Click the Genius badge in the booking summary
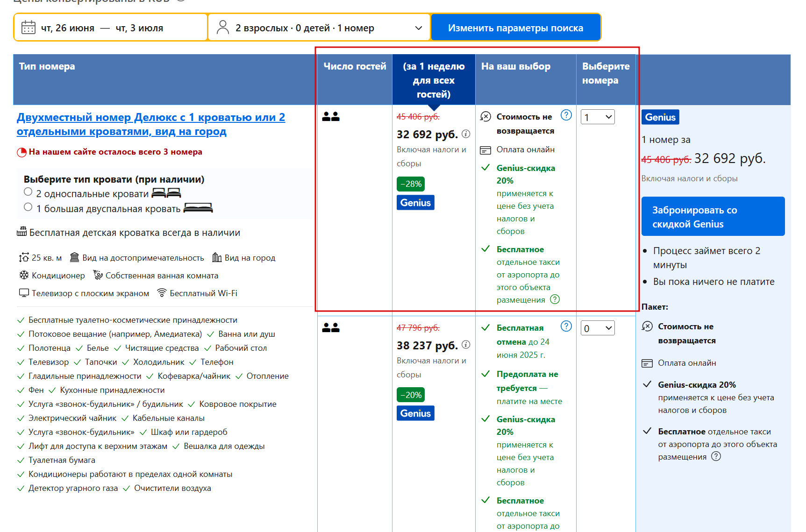The width and height of the screenshot is (806, 532). click(660, 117)
